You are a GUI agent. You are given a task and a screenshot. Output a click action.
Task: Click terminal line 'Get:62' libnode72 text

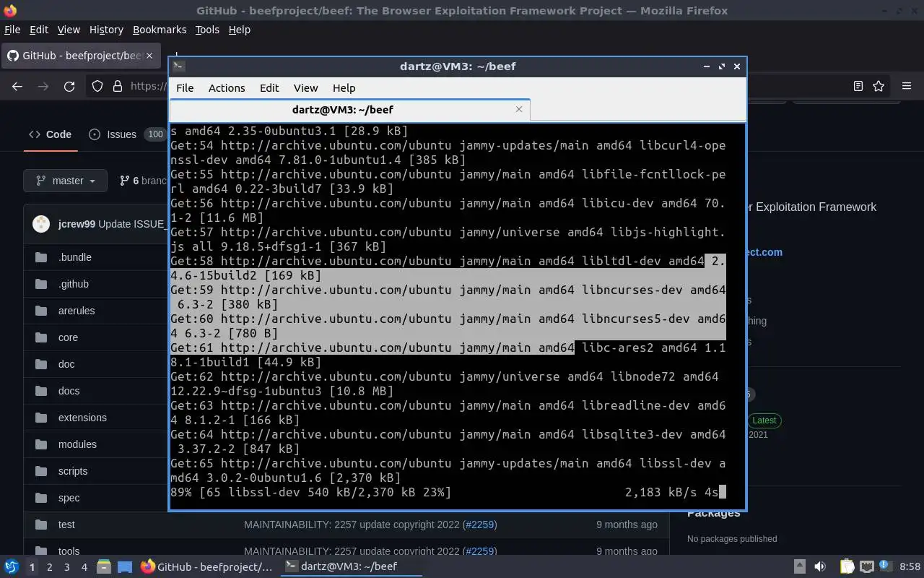(444, 384)
